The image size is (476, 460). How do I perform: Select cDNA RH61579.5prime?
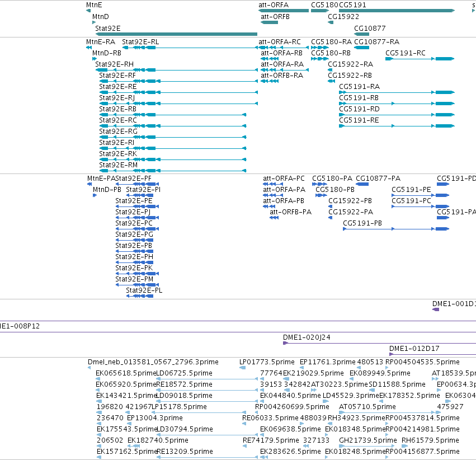click(404, 446)
